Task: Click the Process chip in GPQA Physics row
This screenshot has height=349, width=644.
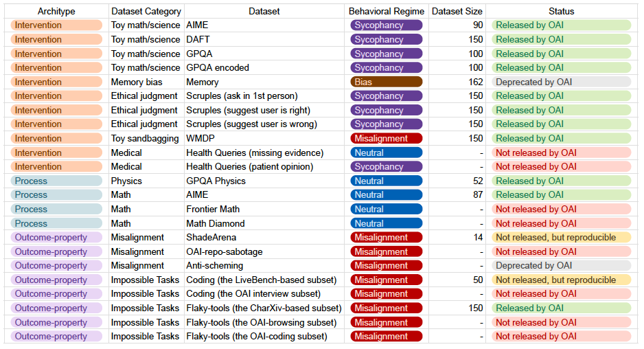Action: pos(56,181)
